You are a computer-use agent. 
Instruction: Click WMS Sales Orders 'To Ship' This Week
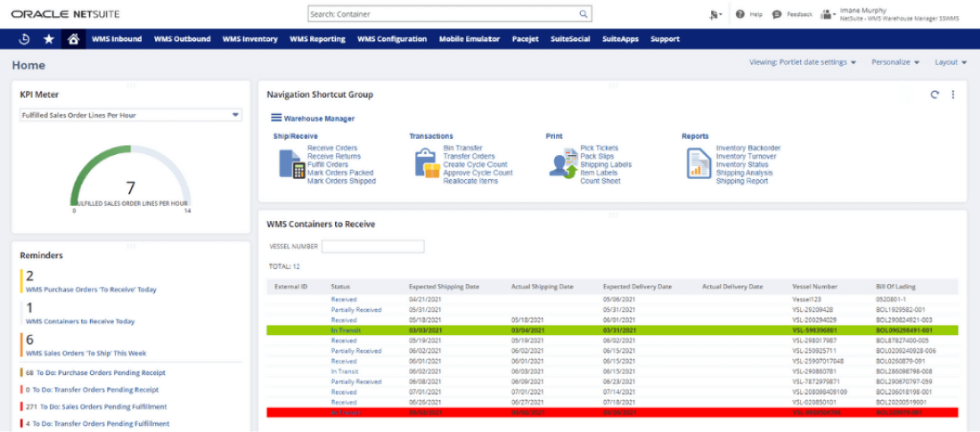point(86,354)
